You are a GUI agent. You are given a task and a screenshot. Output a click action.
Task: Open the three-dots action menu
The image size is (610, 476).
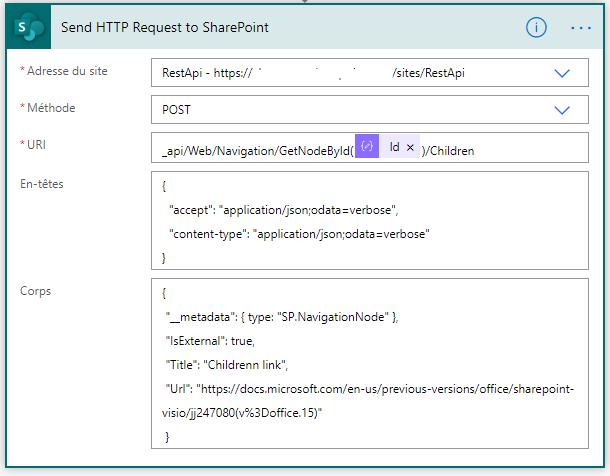(581, 28)
